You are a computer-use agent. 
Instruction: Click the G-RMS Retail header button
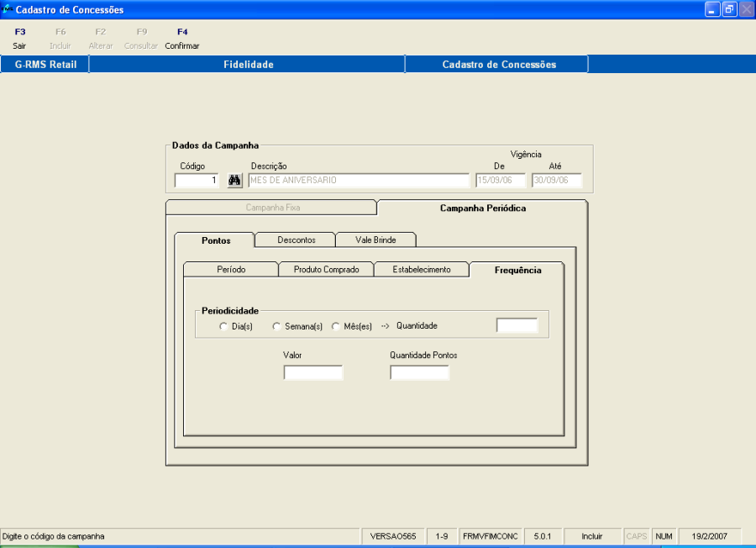[45, 65]
